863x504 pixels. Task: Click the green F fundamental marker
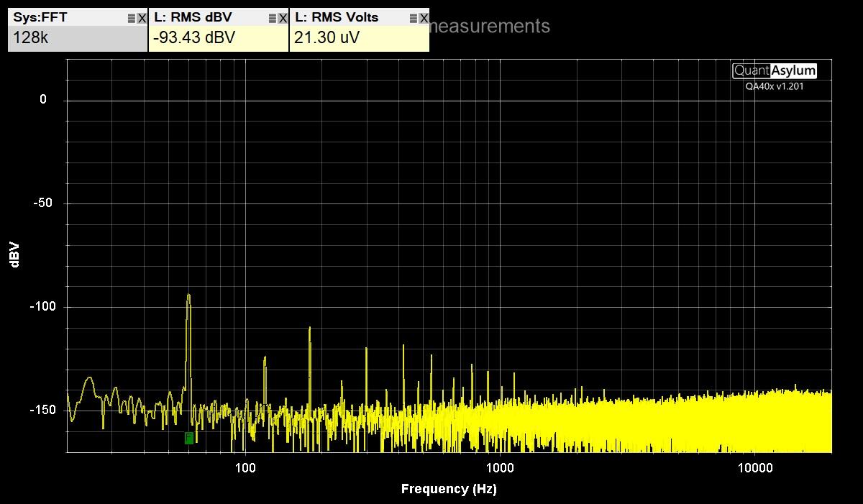189,437
